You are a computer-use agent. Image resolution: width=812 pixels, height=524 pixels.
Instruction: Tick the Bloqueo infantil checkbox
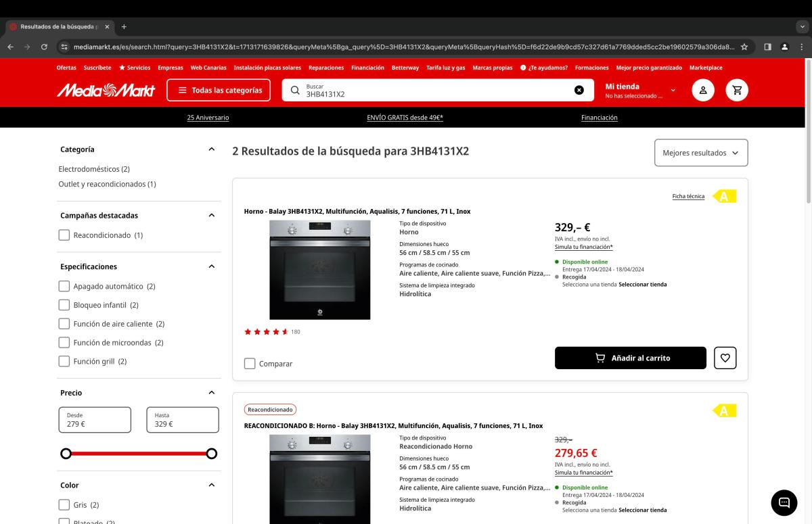[x=64, y=305]
